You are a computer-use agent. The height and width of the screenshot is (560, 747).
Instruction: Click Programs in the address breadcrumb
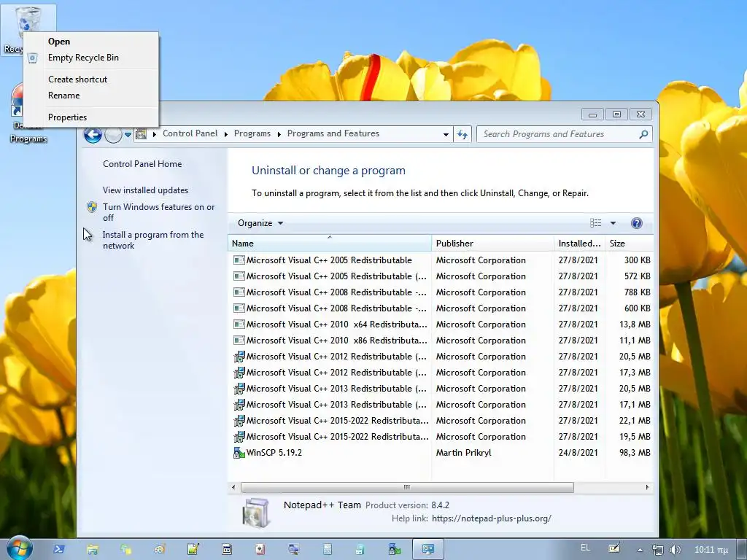click(x=252, y=134)
